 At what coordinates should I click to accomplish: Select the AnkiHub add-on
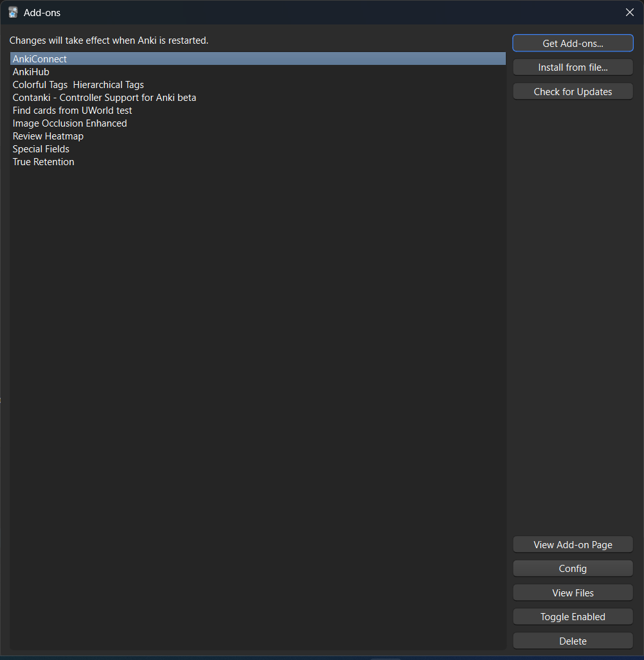258,72
